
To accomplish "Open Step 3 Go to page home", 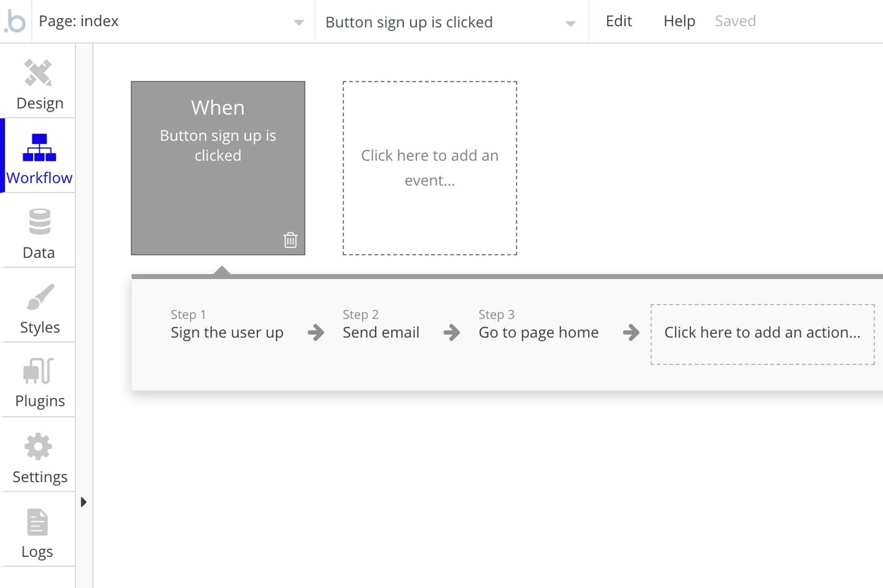I will (x=538, y=324).
